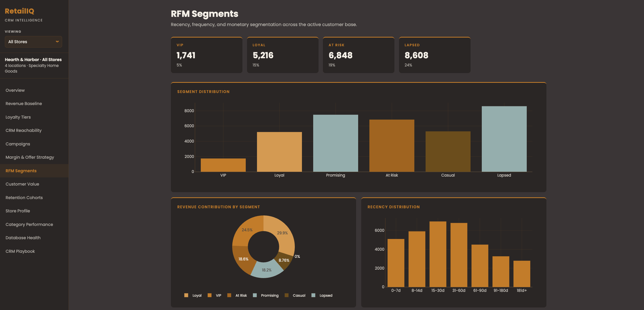Open Margin & Offer Strategy

point(34,157)
